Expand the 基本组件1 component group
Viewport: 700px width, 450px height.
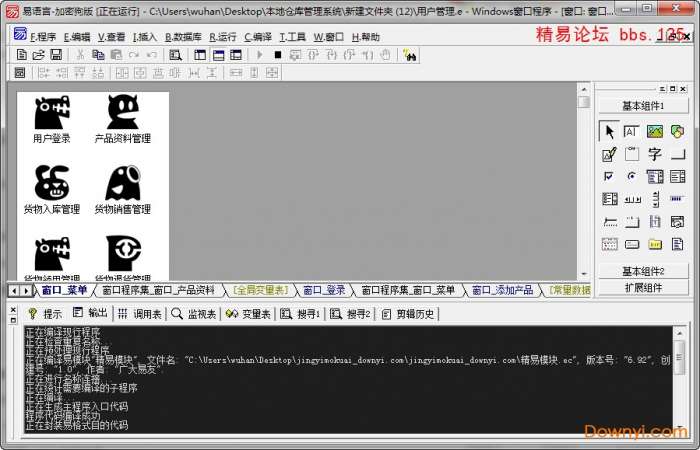point(643,106)
